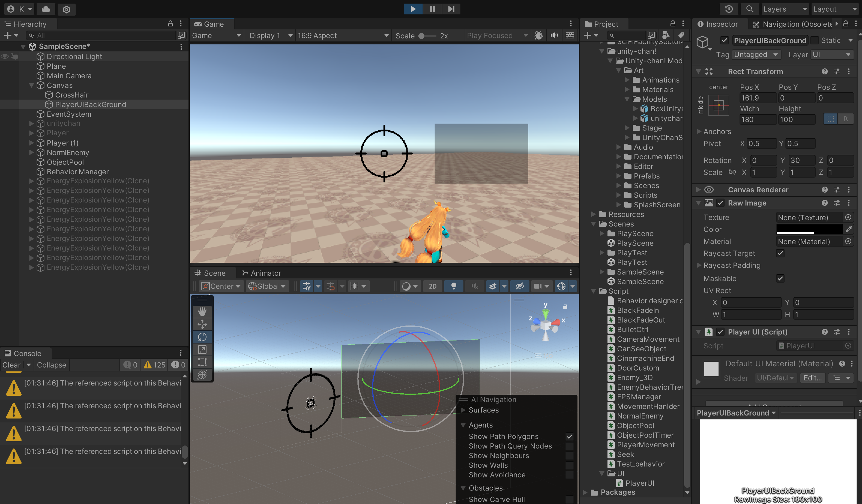Toggle grid visibility in Scene toolbar
The height and width of the screenshot is (504, 862).
coord(306,286)
